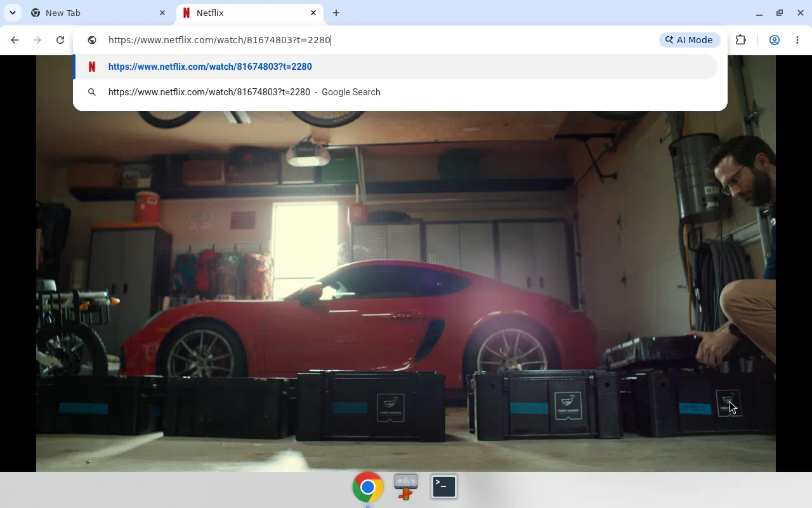The height and width of the screenshot is (508, 812).
Task: Open the middle dock application icon
Action: [406, 487]
